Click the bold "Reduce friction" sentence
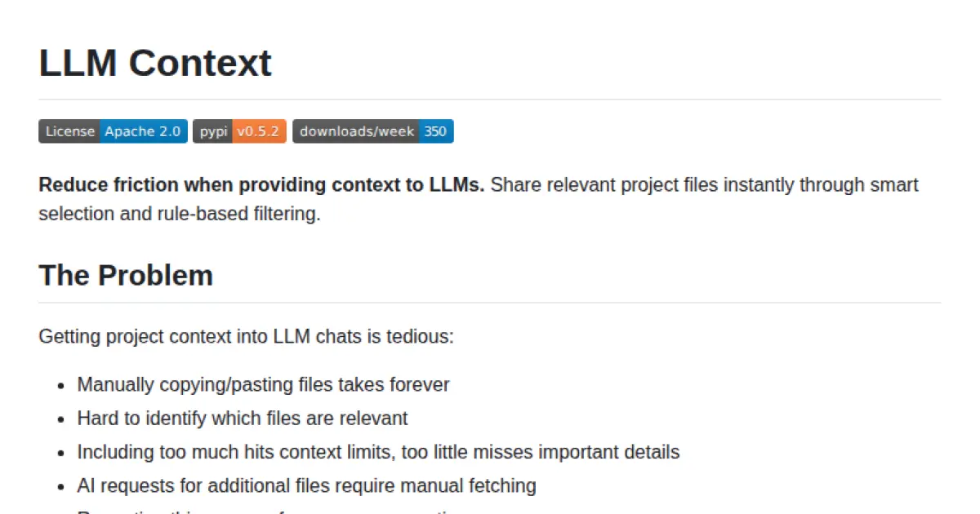 (261, 185)
